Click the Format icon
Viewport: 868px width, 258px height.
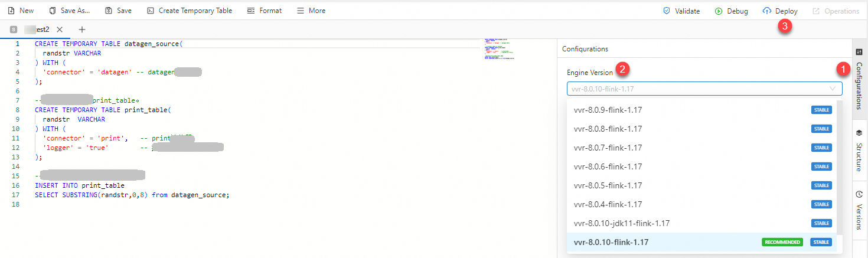pyautogui.click(x=251, y=11)
